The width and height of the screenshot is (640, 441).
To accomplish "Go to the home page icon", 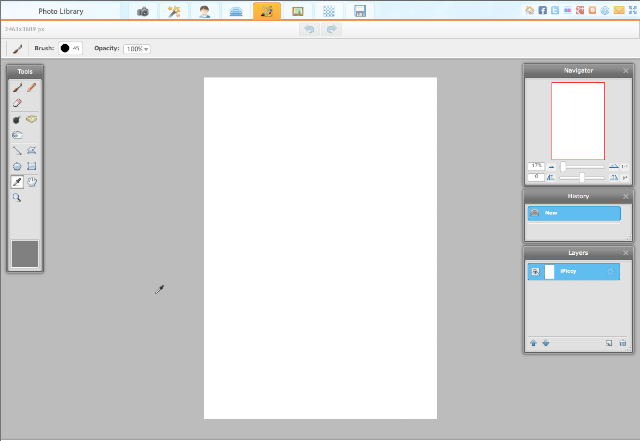I will [529, 10].
